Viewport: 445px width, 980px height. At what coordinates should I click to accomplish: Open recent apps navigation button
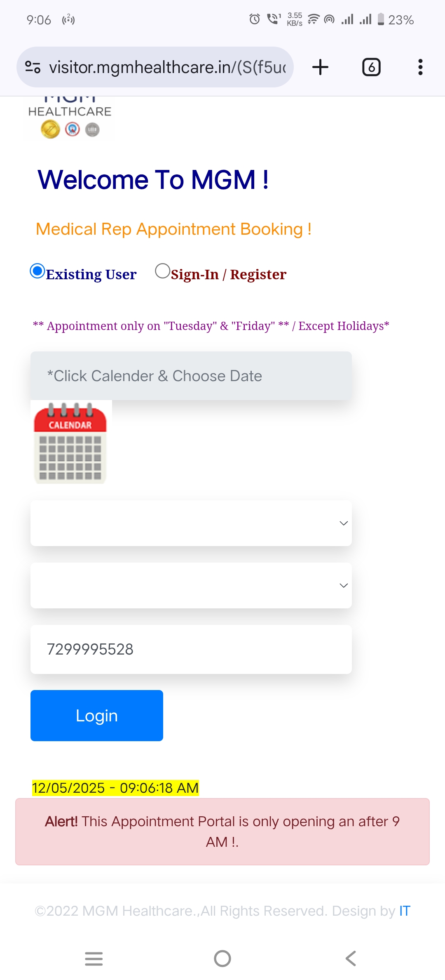94,959
